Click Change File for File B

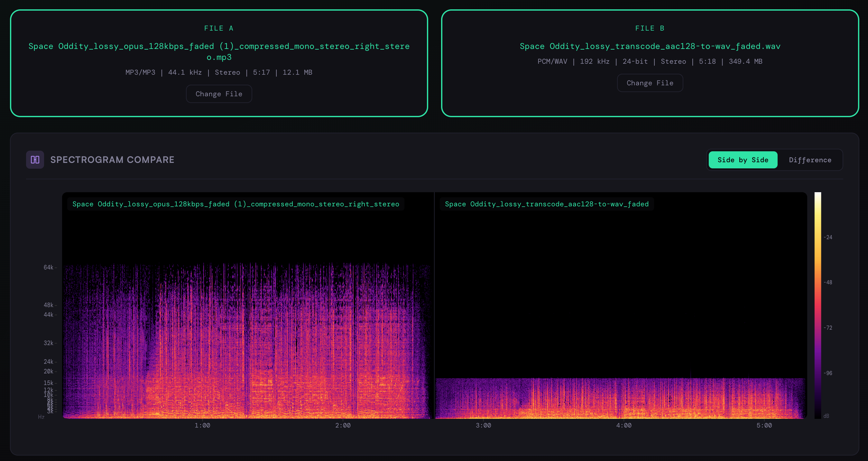pos(650,83)
